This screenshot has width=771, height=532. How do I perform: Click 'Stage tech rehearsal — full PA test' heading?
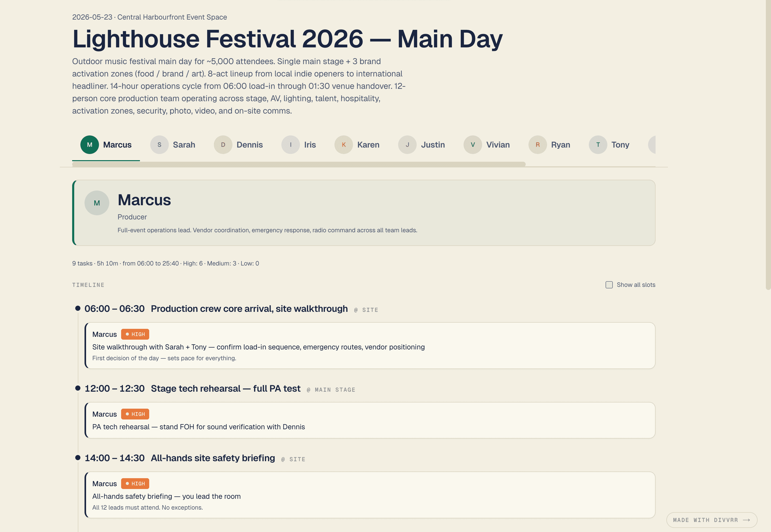(225, 388)
